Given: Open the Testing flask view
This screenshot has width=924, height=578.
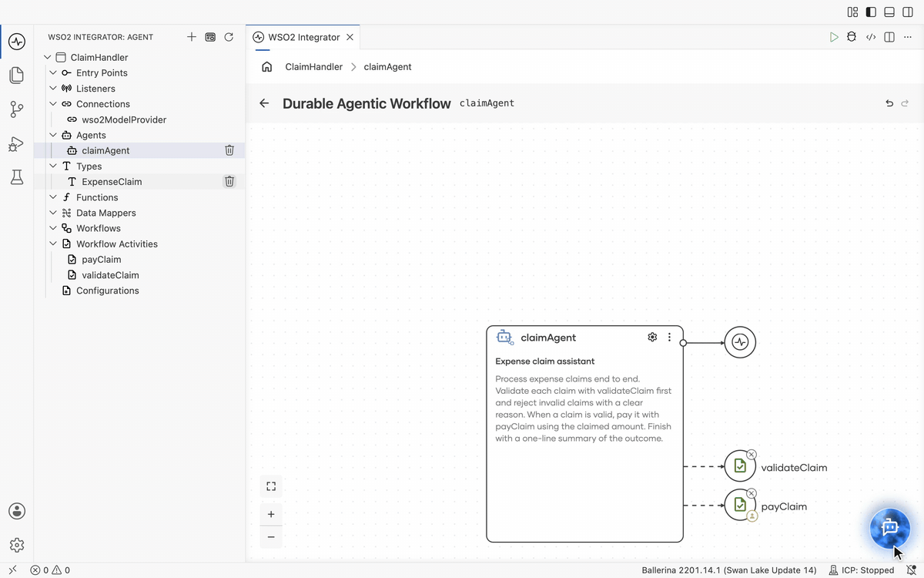Looking at the screenshot, I should point(17,177).
